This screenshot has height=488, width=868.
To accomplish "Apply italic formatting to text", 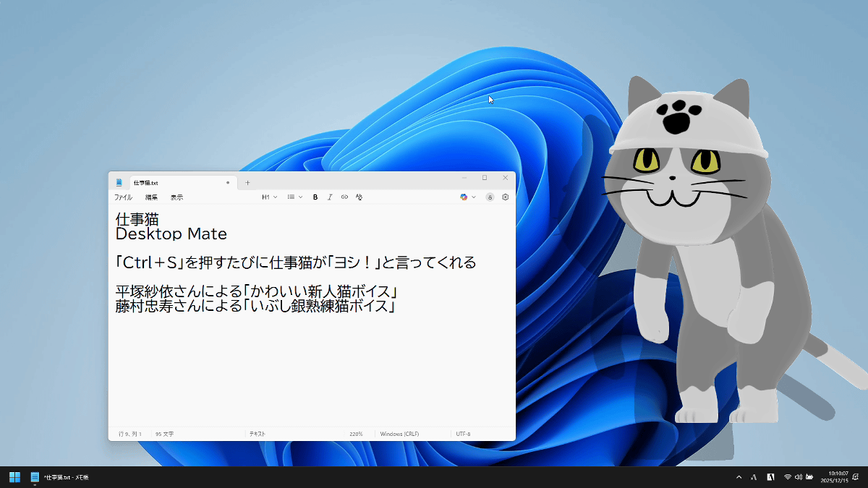I will coord(330,197).
